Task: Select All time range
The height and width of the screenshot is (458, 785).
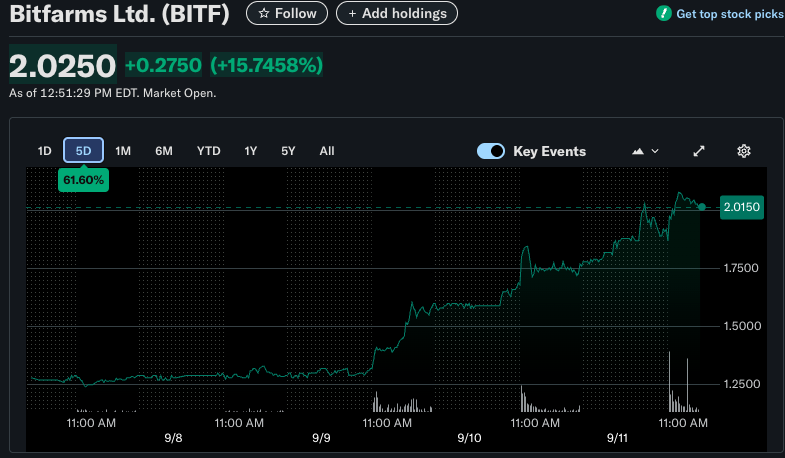Action: [x=327, y=151]
